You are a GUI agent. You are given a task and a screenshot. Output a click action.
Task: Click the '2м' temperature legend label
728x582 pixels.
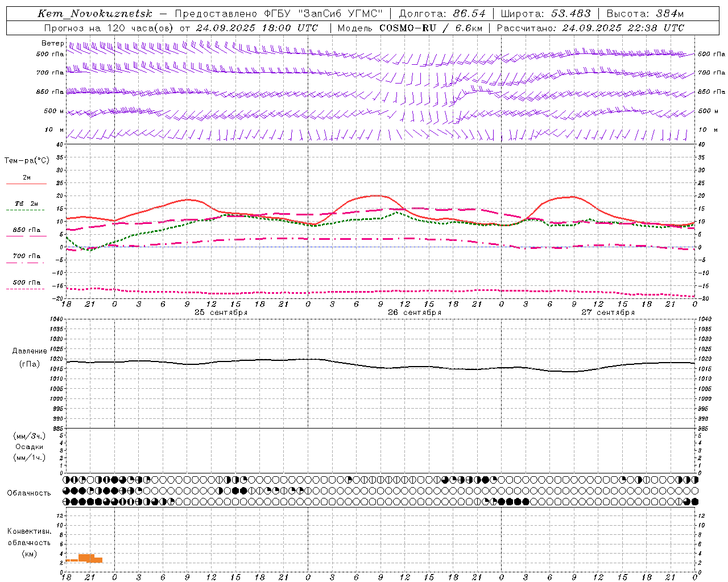(27, 177)
